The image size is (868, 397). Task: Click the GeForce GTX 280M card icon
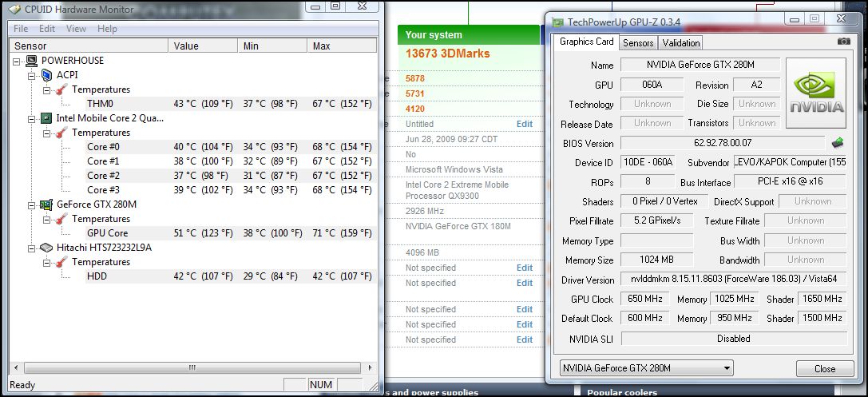(x=47, y=204)
